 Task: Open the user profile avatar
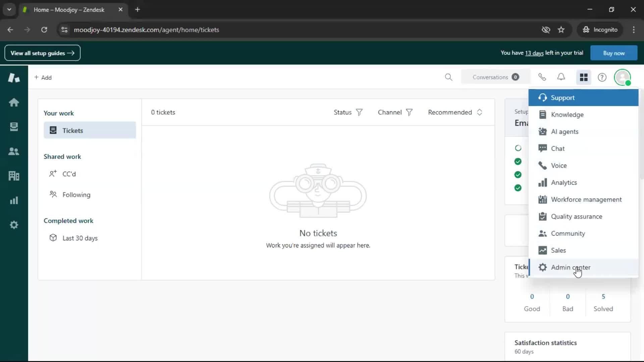[623, 77]
